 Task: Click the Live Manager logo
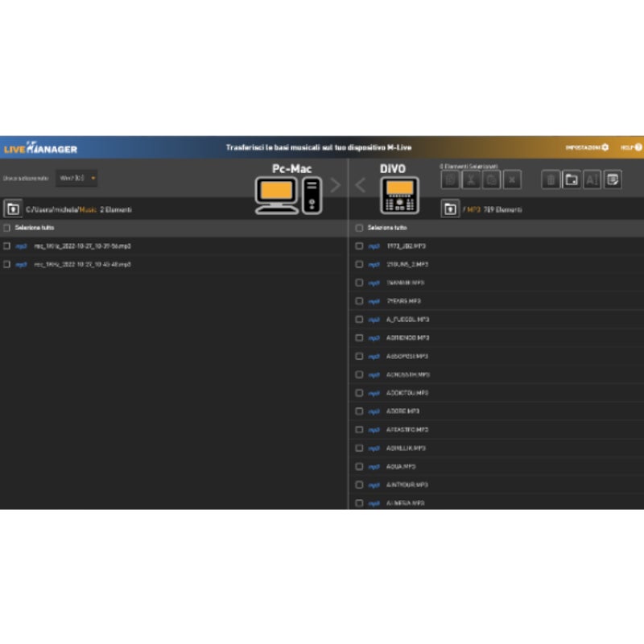point(40,148)
